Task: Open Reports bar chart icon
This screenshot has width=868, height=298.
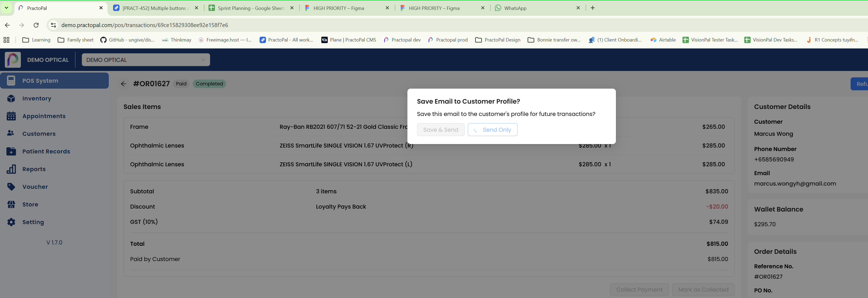Action: pos(11,169)
